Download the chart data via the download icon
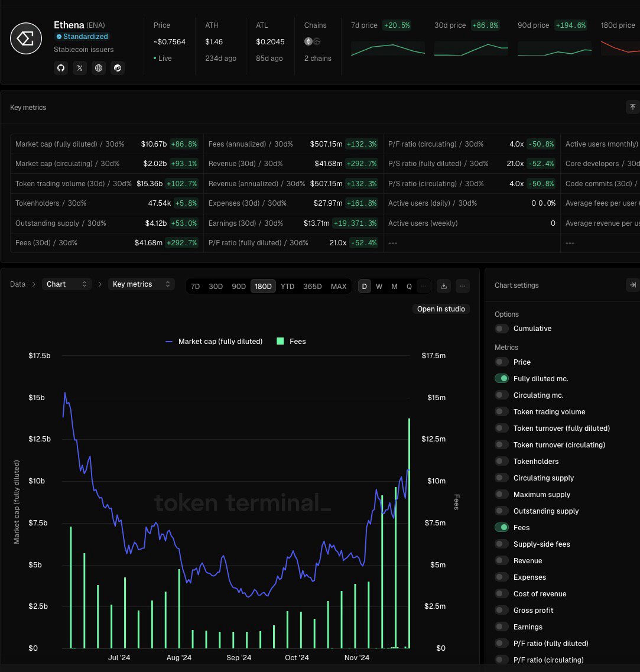Image resolution: width=640 pixels, height=672 pixels. [x=444, y=286]
